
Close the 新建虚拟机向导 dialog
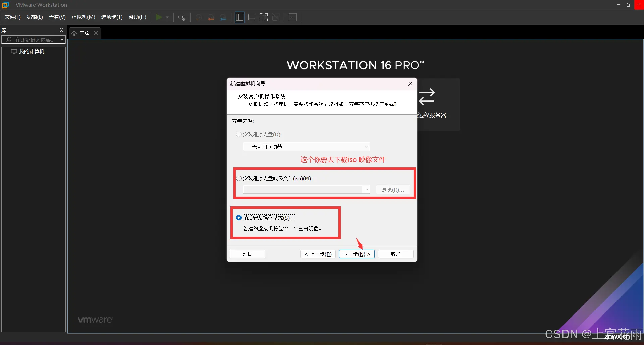tap(410, 84)
